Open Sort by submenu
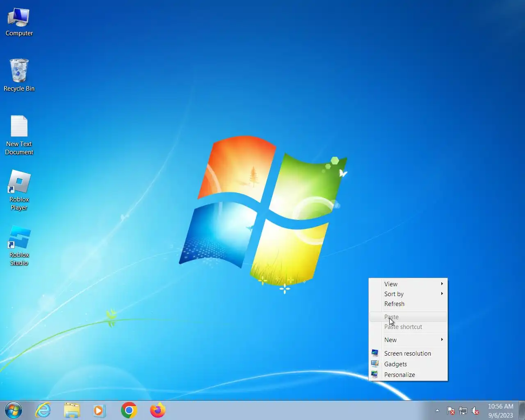 tap(408, 294)
